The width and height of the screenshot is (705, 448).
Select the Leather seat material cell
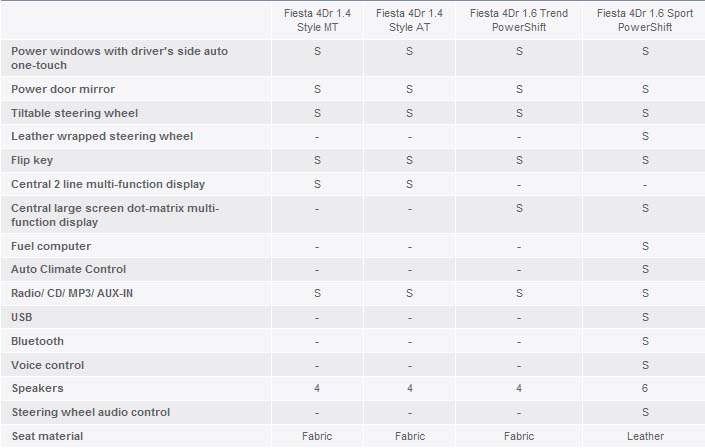pyautogui.click(x=645, y=436)
